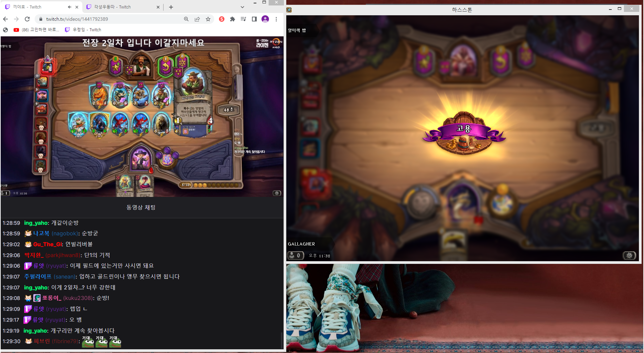
Task: Click the gold counter 3/10 in stream
Action: pos(186,185)
